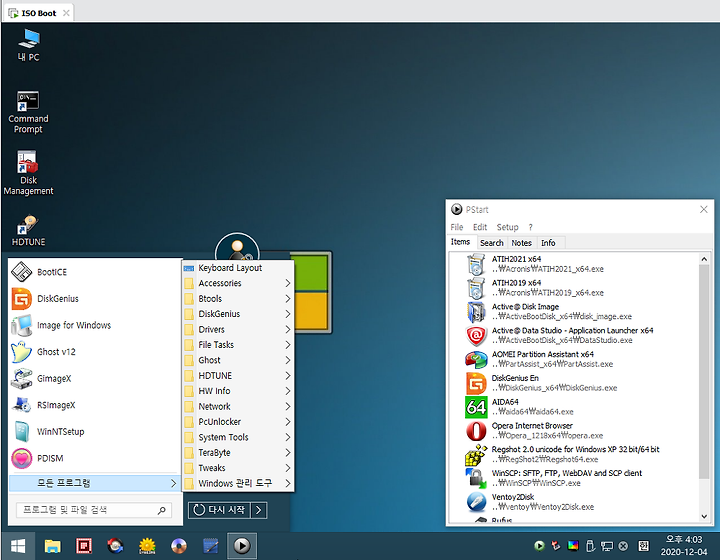The image size is (720, 560).
Task: Open Keyboard Layout menu entry
Action: tap(238, 268)
